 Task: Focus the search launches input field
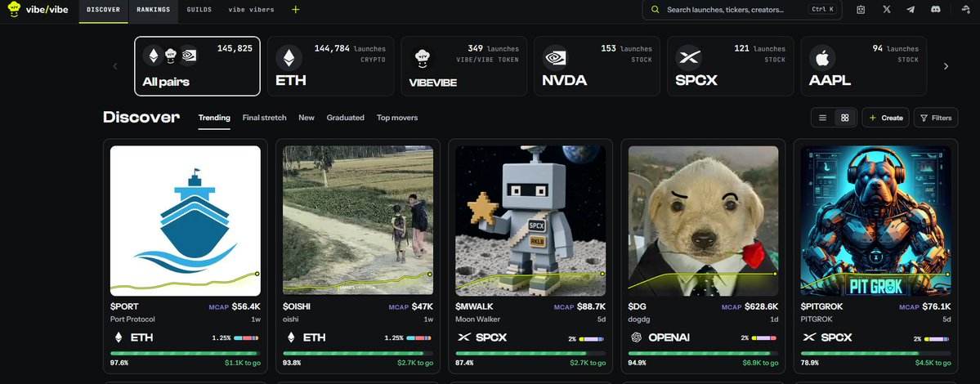pyautogui.click(x=742, y=9)
